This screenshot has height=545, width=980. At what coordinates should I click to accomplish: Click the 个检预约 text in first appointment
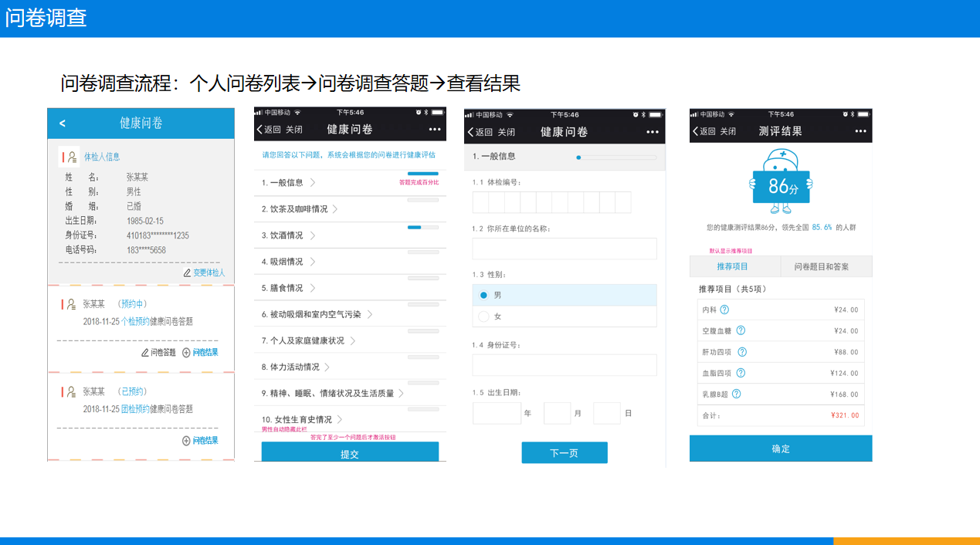[x=136, y=321]
